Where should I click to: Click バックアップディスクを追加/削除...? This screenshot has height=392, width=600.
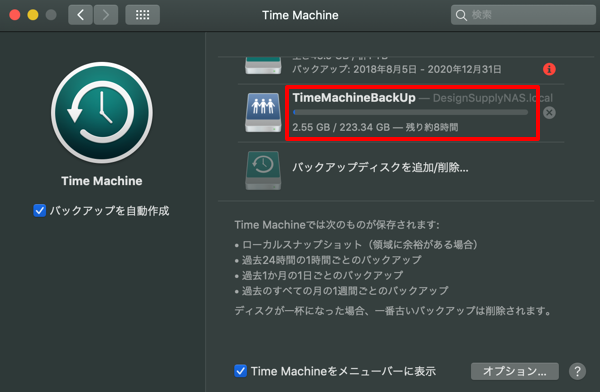(380, 167)
